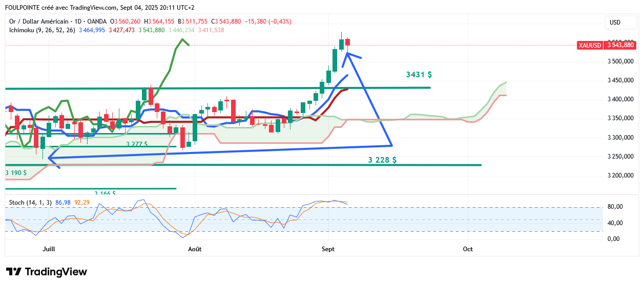
Task: Click the 3 228 $ support label
Action: (x=382, y=160)
